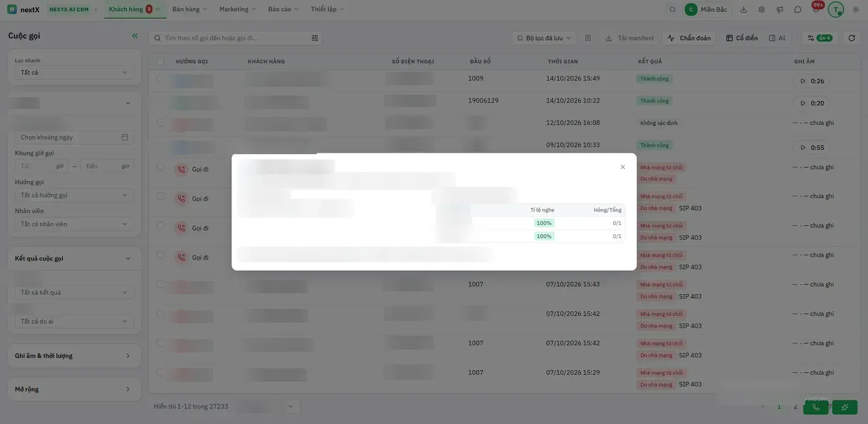Click the Chẩn đoán button
This screenshot has height=424, width=868.
click(689, 38)
